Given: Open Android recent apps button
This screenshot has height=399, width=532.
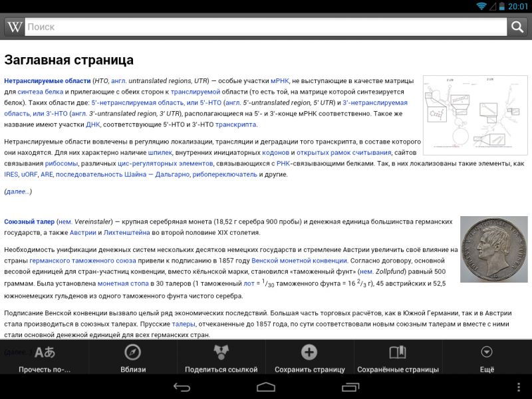Looking at the screenshot, I should (351, 386).
